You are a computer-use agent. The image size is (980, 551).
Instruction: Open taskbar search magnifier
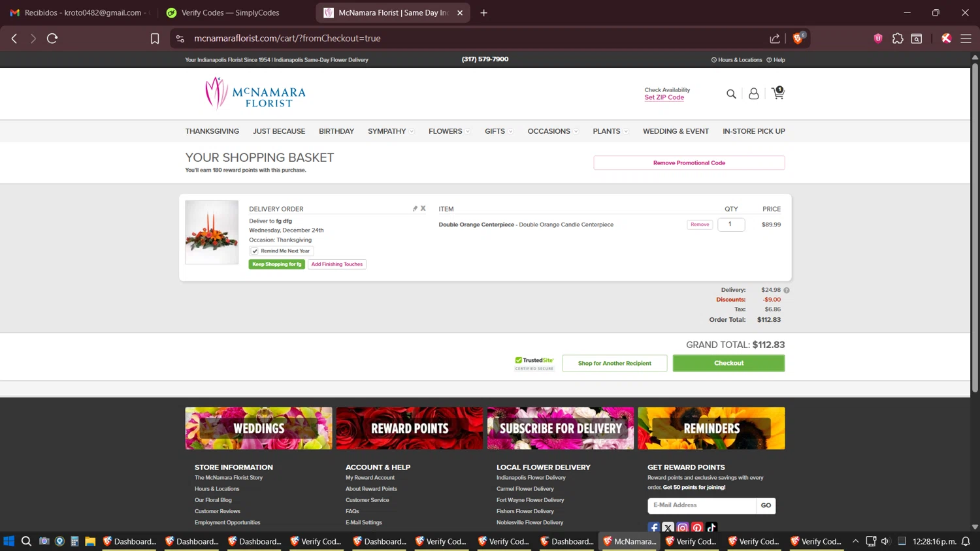26,541
